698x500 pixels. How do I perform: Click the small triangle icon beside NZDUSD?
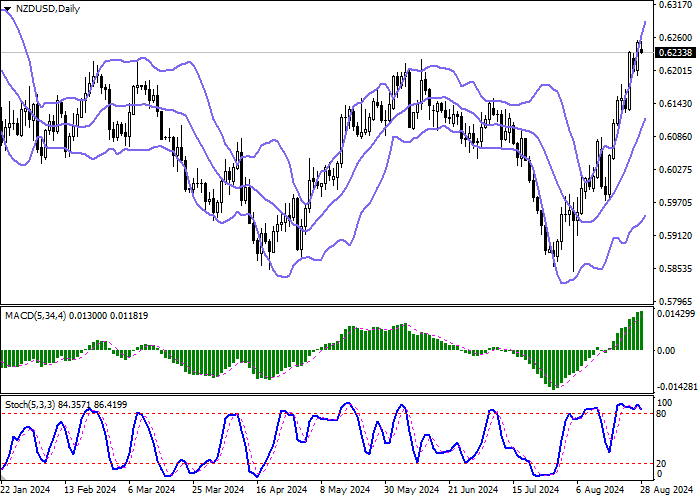pos(6,8)
